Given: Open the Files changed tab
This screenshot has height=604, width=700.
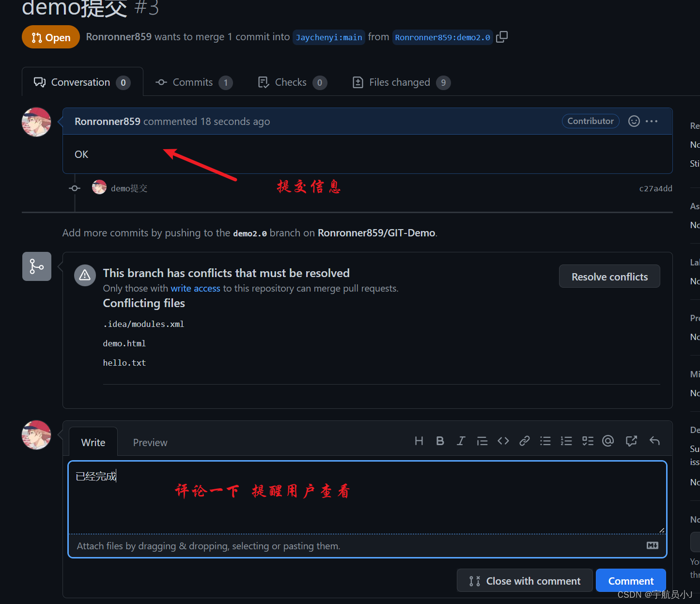Looking at the screenshot, I should pos(402,82).
